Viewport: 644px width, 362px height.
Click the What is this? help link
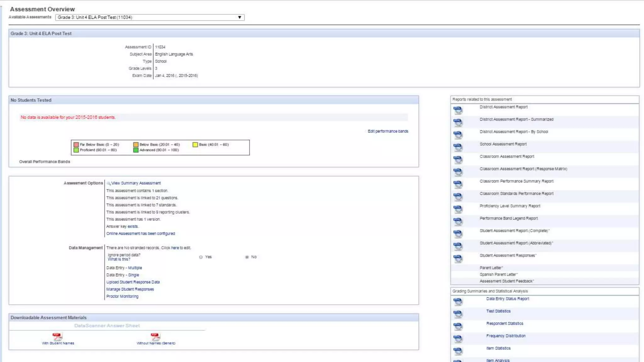[x=119, y=259]
